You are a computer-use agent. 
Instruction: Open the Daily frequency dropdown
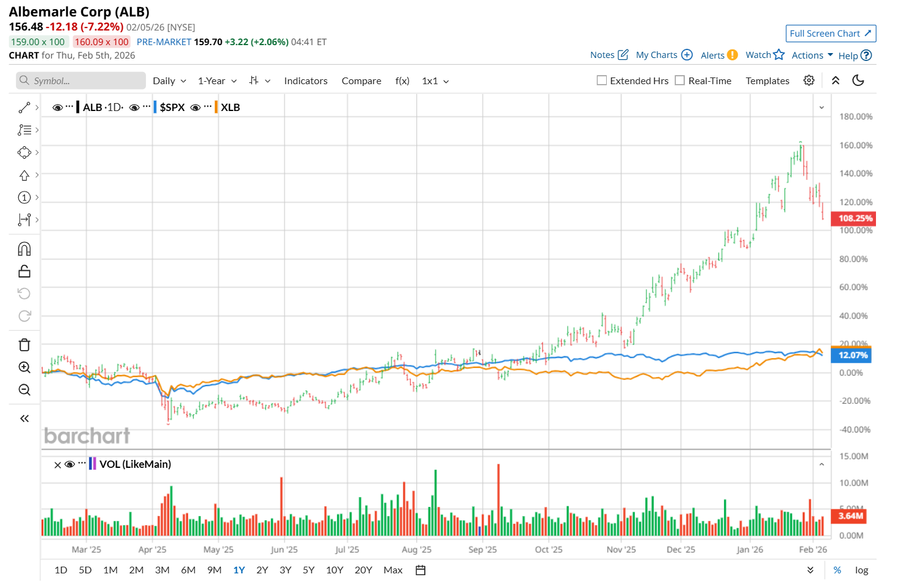click(x=170, y=81)
